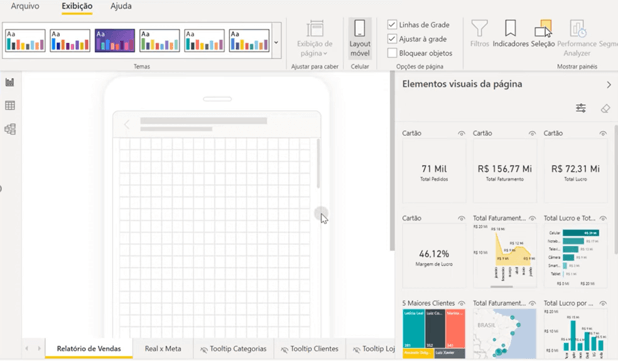Open the Report view icon in left sidebar
The image size is (618, 361).
pos(10,82)
